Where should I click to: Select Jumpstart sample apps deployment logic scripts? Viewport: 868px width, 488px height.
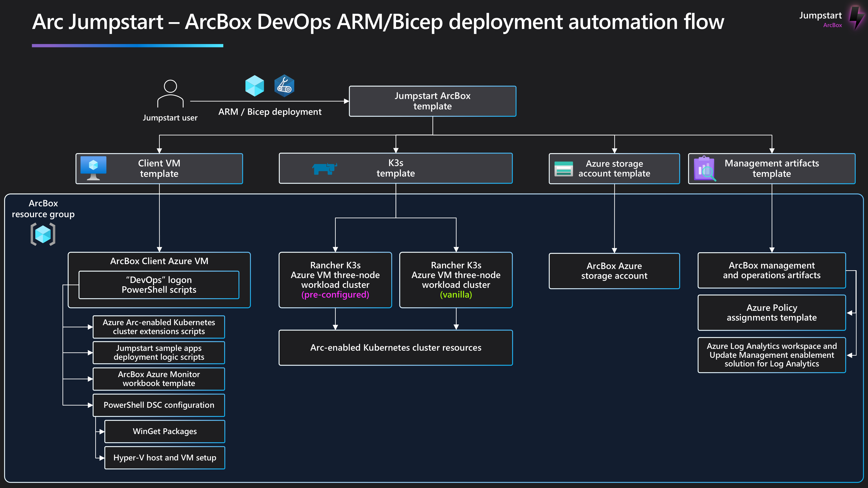[159, 352]
